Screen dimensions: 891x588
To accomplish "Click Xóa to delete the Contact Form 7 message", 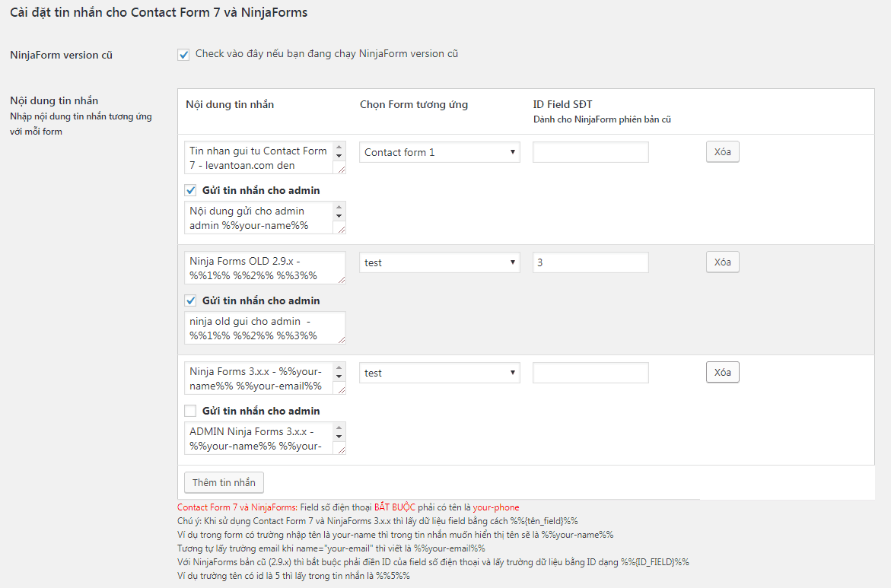I will coord(721,151).
